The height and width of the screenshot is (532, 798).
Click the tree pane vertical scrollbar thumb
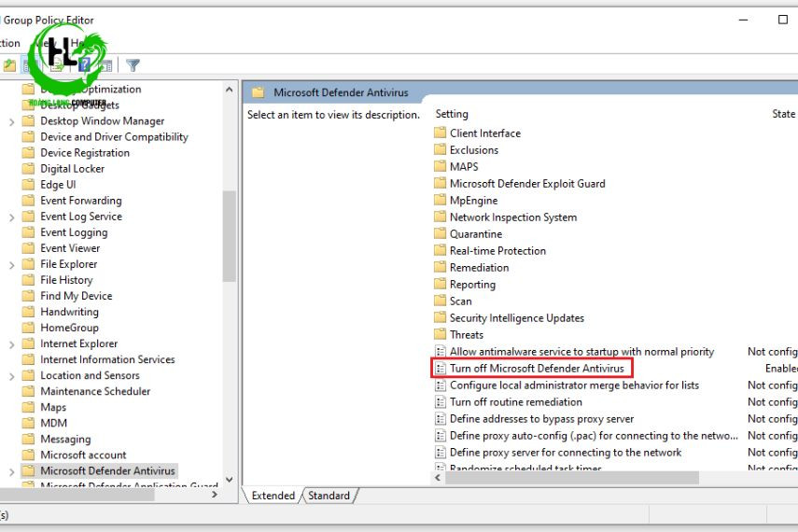229,236
